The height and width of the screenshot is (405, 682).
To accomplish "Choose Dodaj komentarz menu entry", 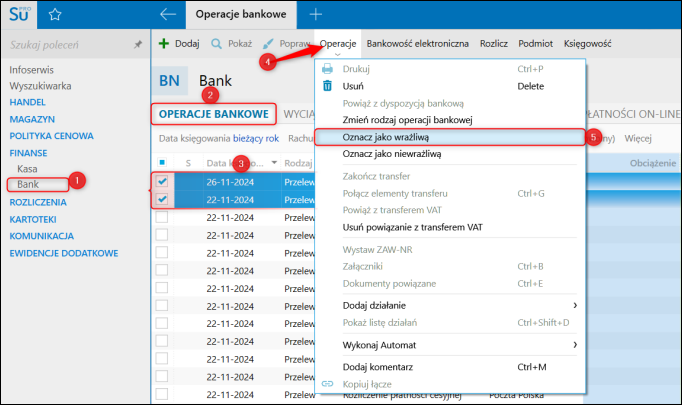I will [x=450, y=367].
